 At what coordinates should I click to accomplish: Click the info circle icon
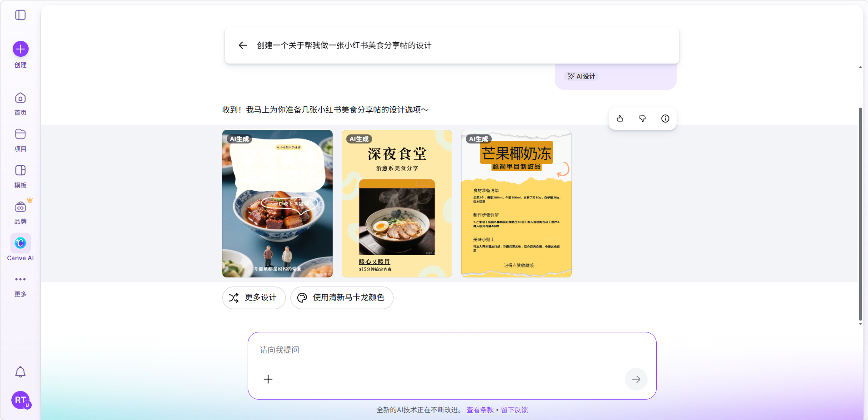(x=665, y=119)
